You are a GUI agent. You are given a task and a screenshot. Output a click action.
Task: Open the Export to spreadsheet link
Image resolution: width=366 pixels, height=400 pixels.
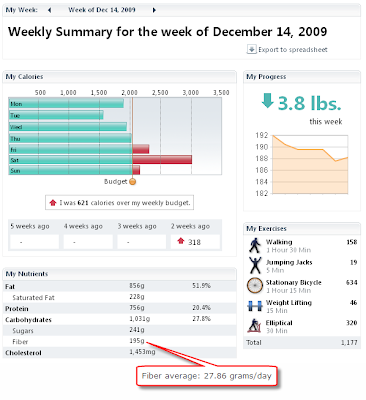click(x=293, y=50)
